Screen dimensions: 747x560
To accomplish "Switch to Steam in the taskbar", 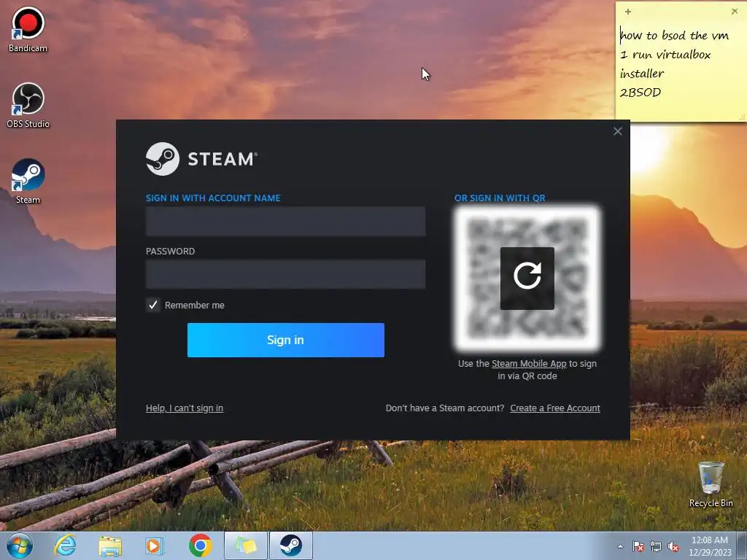I will pos(291,545).
